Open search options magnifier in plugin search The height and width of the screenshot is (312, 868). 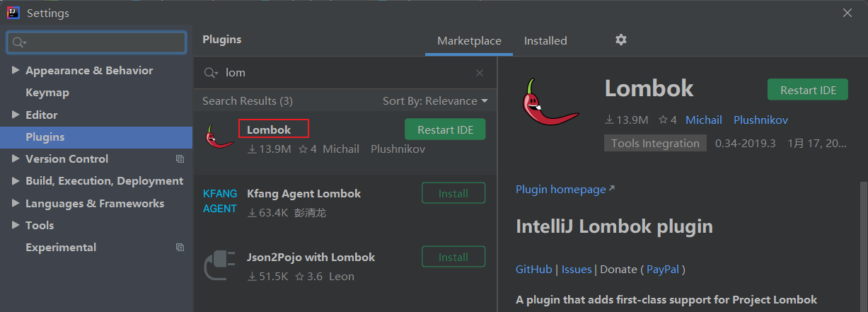point(211,73)
